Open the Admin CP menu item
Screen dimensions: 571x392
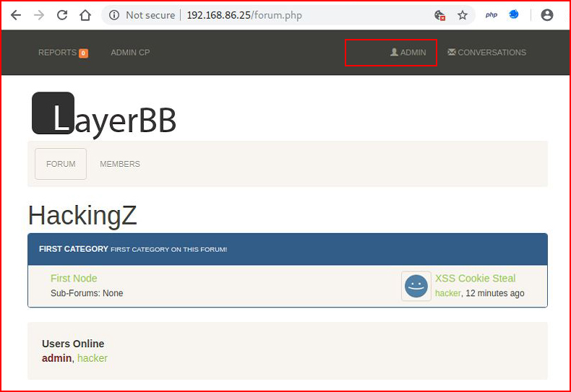pyautogui.click(x=130, y=53)
